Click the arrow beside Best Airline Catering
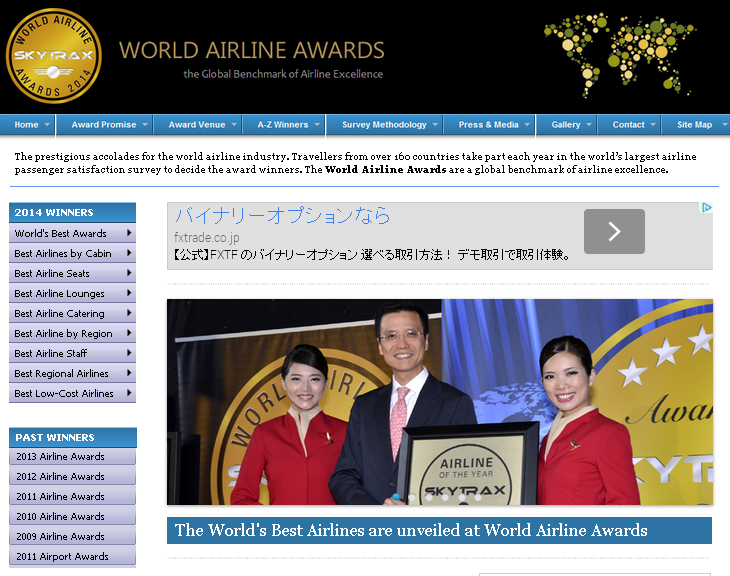 pos(129,313)
